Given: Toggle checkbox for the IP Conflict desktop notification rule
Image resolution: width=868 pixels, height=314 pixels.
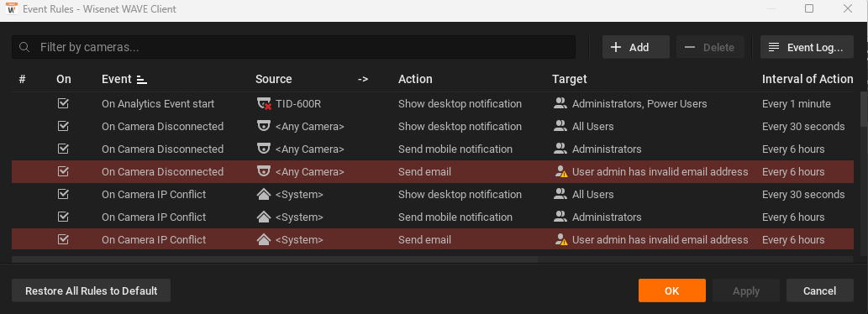Looking at the screenshot, I should 63,194.
